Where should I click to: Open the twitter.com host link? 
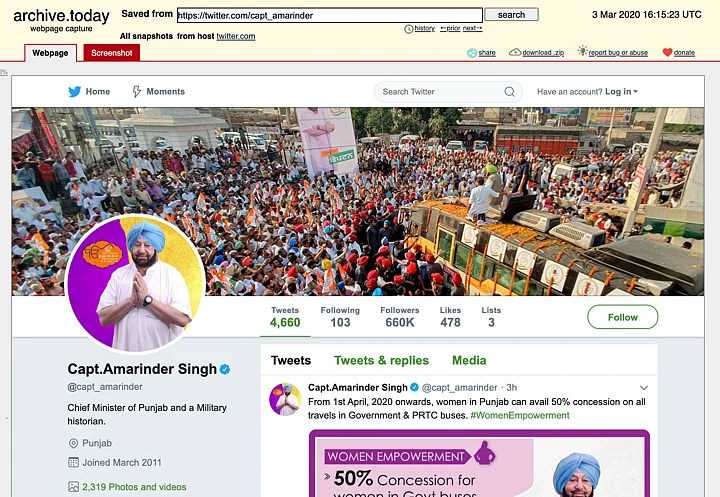236,36
